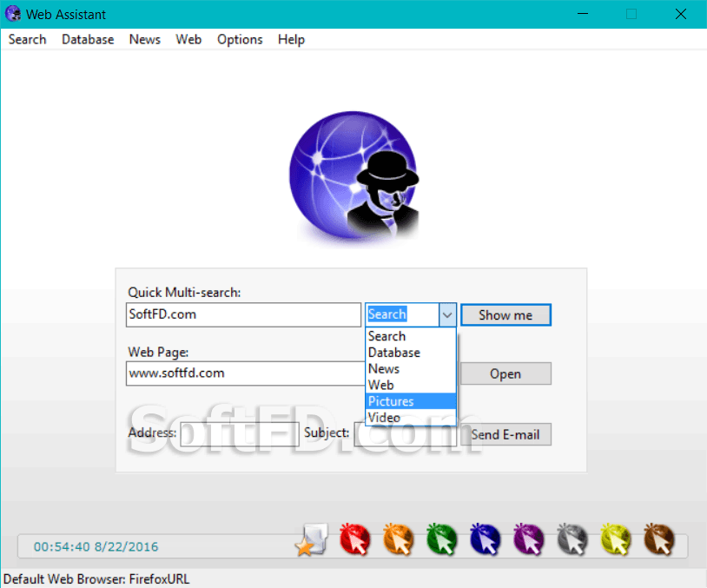Screen dimensions: 707x588
Task: Click the Default Web Browser status text
Action: [x=96, y=579]
